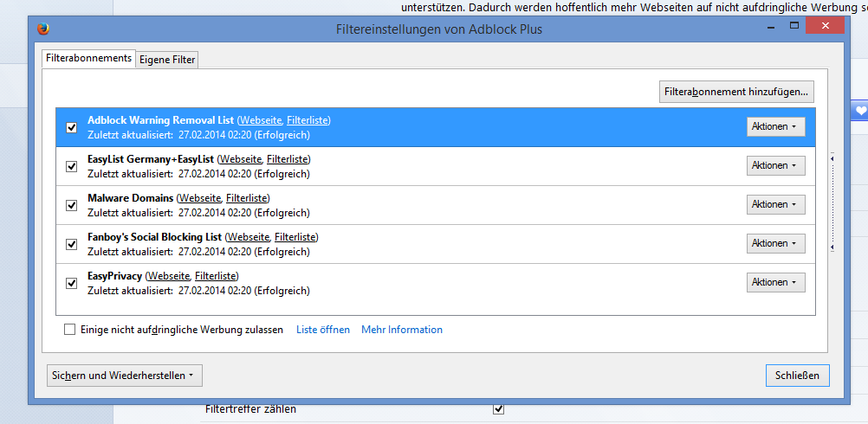Open Webseite link for EasyList Germany+EasyList
Screen dimensions: 868x424
pos(241,159)
